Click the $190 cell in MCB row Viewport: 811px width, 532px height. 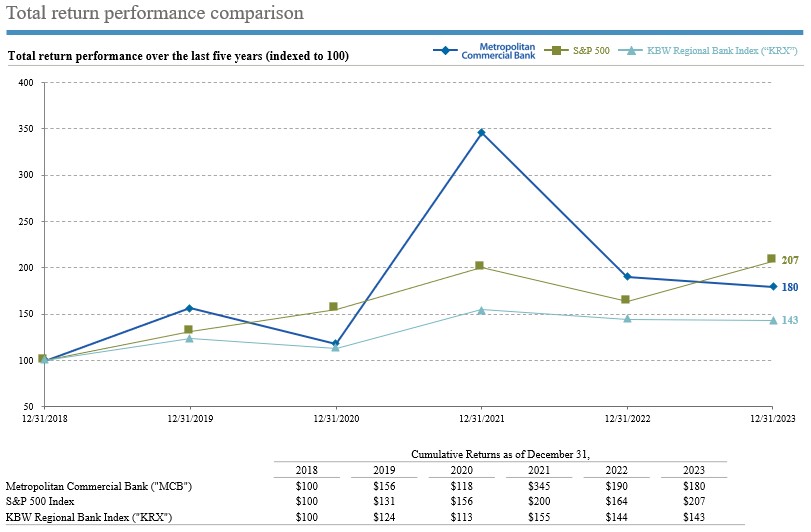click(x=617, y=487)
